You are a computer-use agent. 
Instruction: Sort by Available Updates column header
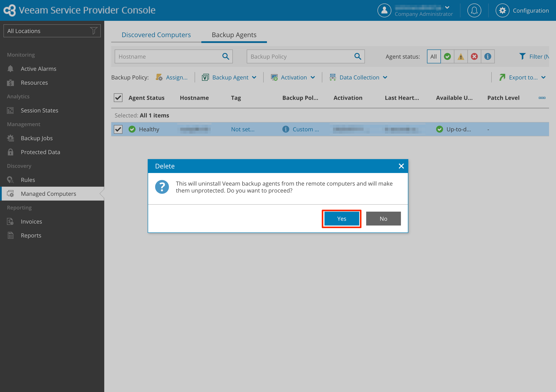pyautogui.click(x=454, y=98)
